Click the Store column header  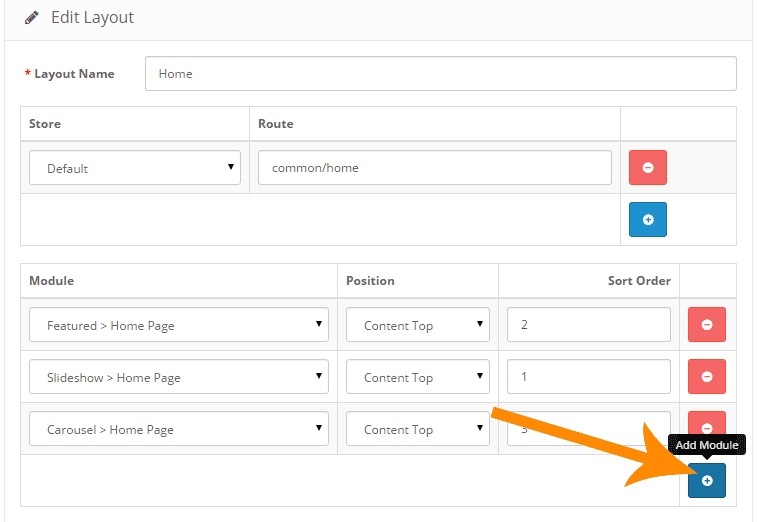(x=45, y=123)
